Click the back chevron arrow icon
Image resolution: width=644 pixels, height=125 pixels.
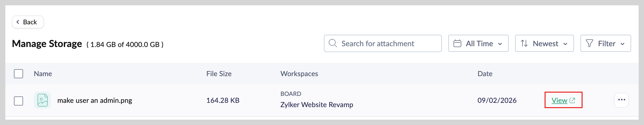click(x=18, y=22)
